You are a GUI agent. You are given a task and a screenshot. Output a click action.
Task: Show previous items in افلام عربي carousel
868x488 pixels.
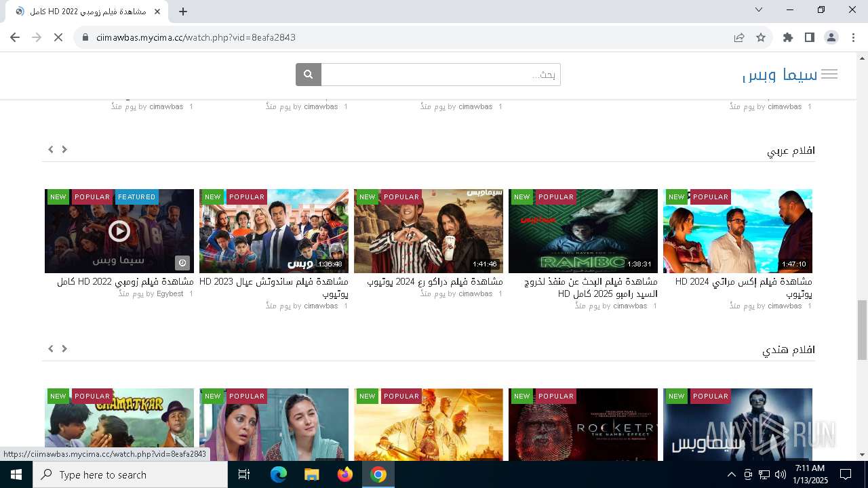(51, 149)
